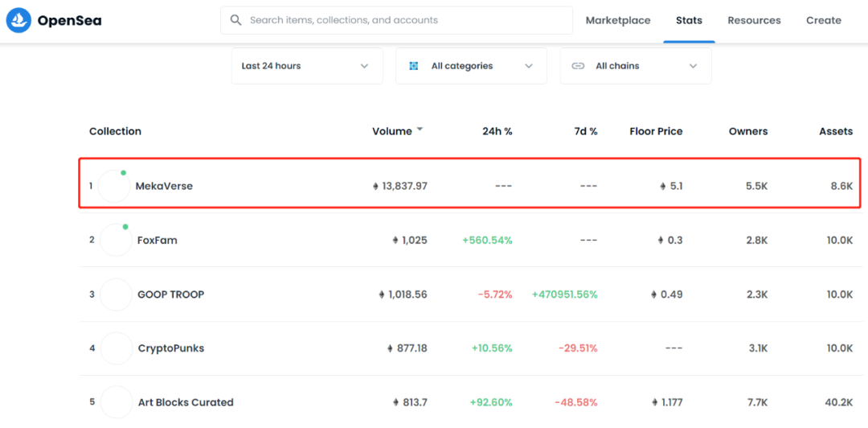Click the ETH icon beside FoxFam volume 1,025
Image resolution: width=868 pixels, height=428 pixels.
[395, 241]
